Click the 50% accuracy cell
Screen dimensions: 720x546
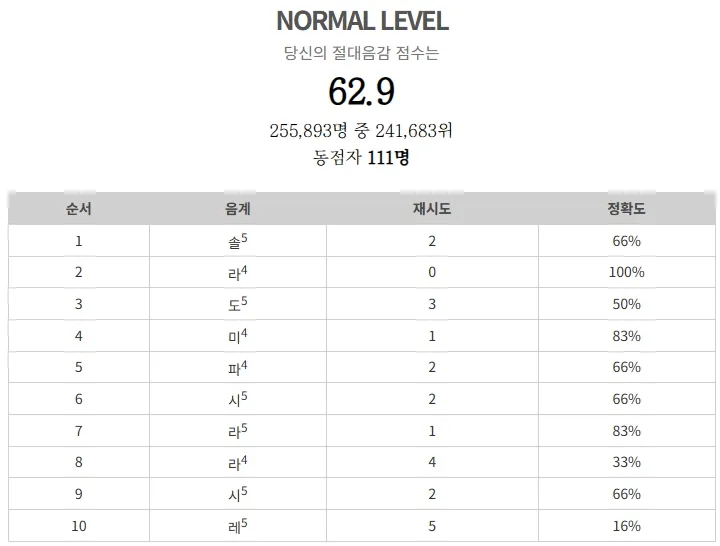click(x=626, y=304)
